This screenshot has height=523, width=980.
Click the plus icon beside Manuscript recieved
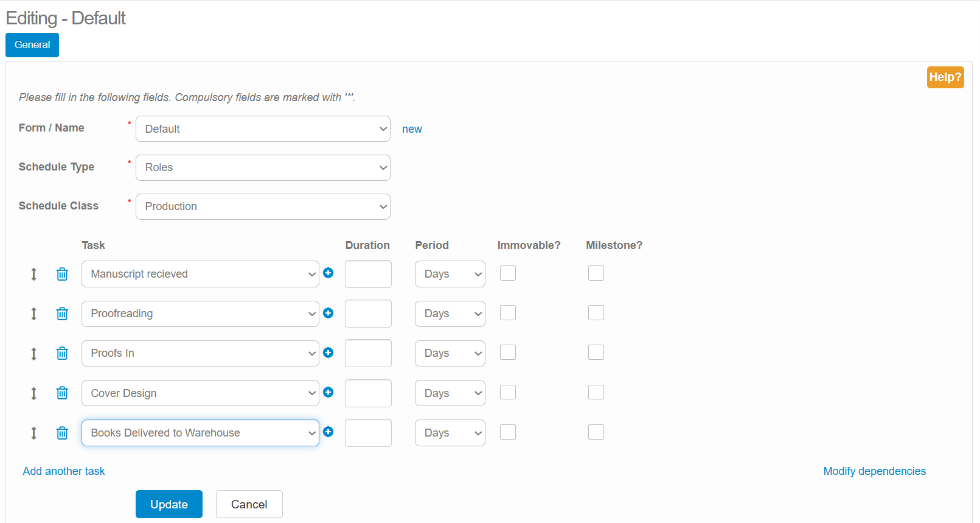pyautogui.click(x=328, y=273)
